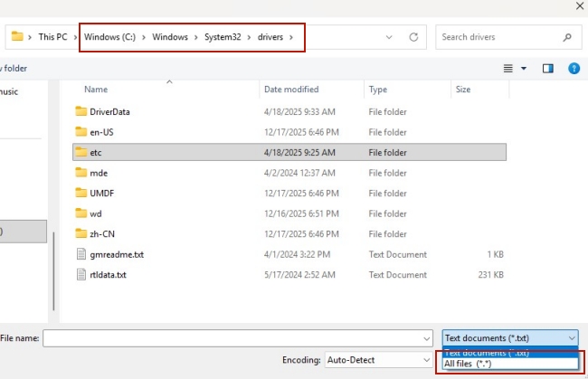Click the en-US name text

(101, 132)
